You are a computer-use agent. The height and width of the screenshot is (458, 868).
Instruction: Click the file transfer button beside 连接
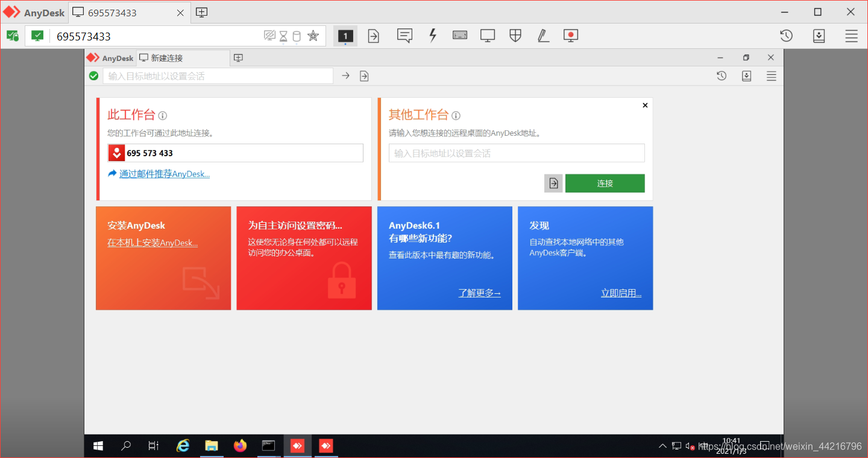(553, 183)
